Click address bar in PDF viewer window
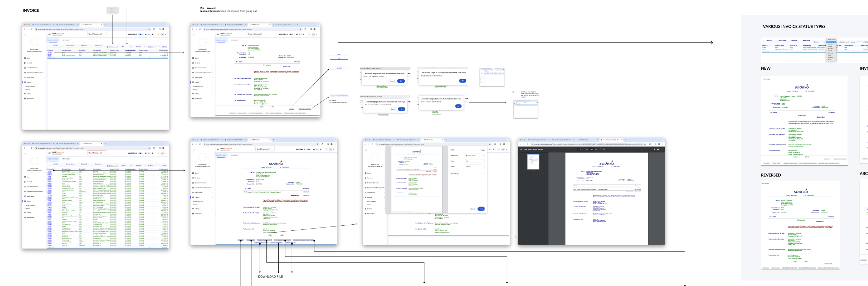868x286 pixels. [x=588, y=144]
